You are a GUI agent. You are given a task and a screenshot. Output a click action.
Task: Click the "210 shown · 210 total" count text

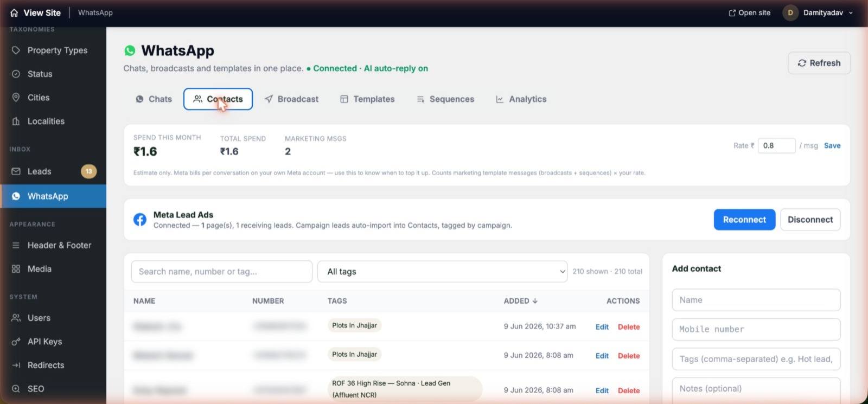tap(607, 272)
